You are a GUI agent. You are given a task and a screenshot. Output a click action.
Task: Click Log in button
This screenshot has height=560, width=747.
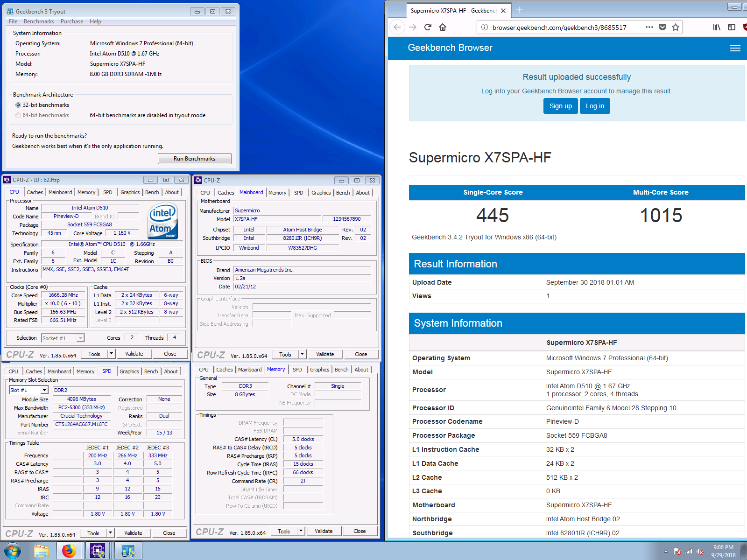[595, 106]
